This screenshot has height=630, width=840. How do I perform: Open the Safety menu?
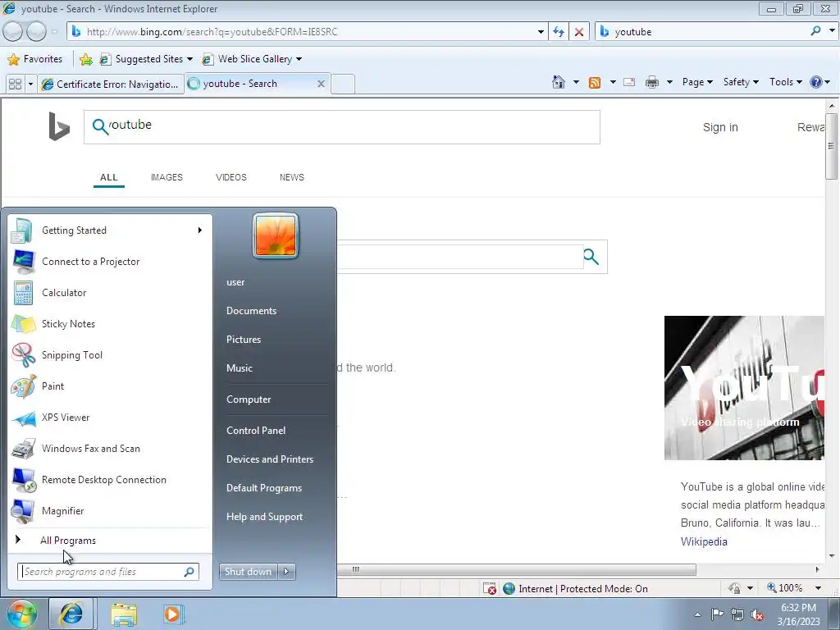(741, 82)
